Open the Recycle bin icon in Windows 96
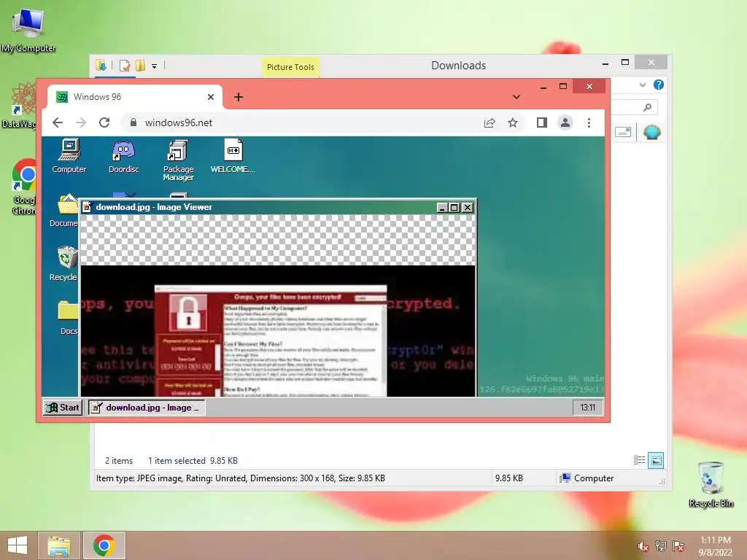 pos(64,264)
